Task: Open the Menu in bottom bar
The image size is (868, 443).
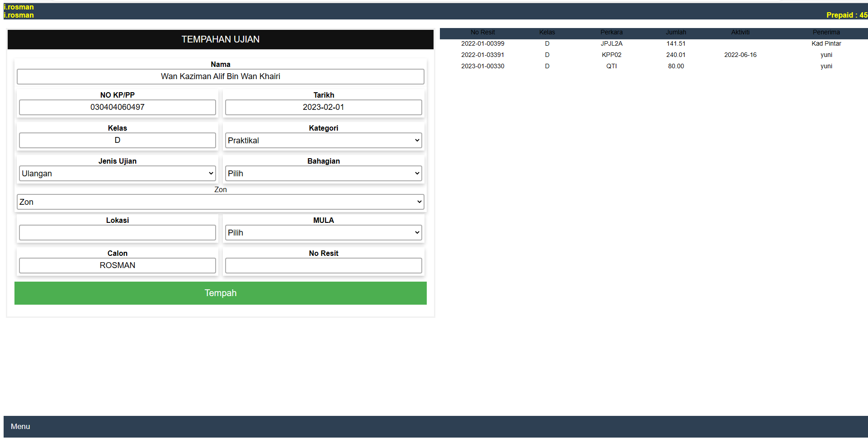Action: tap(20, 426)
